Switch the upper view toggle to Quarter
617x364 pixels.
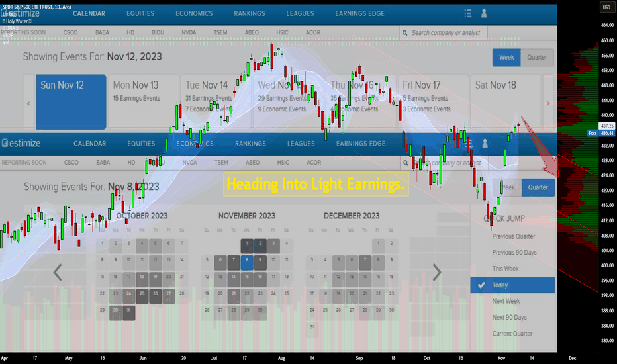537,58
